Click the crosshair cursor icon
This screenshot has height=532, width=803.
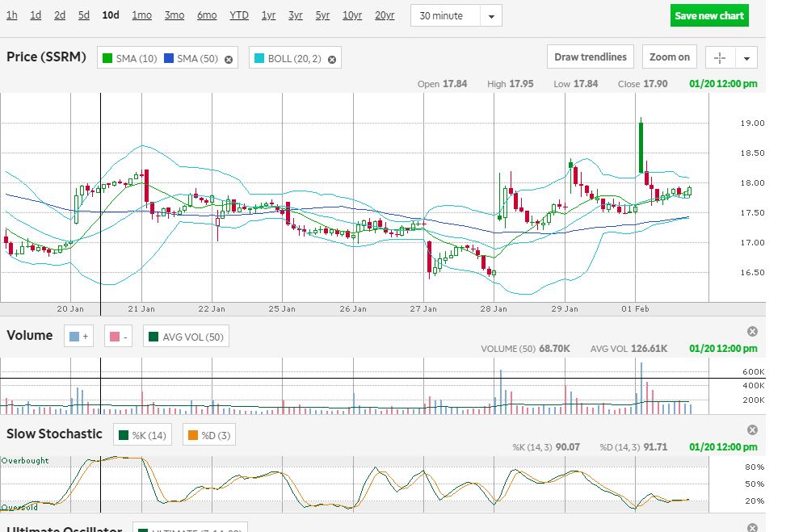pyautogui.click(x=720, y=57)
